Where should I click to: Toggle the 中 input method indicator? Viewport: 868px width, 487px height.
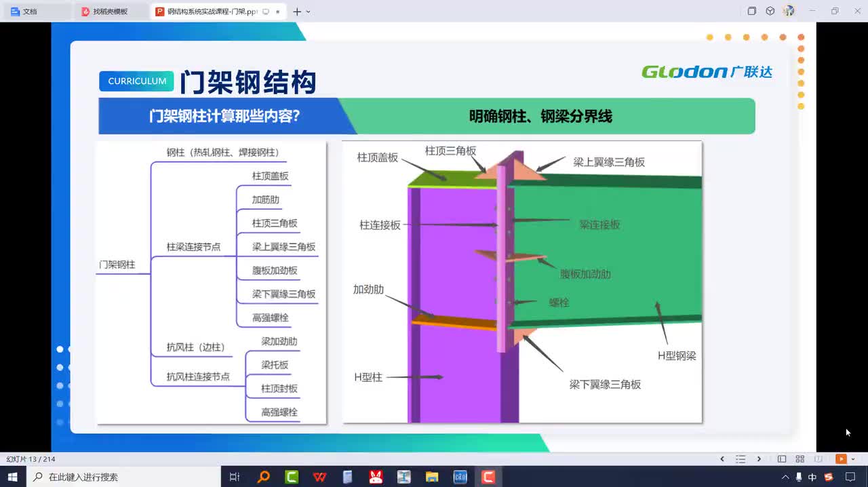pos(812,477)
